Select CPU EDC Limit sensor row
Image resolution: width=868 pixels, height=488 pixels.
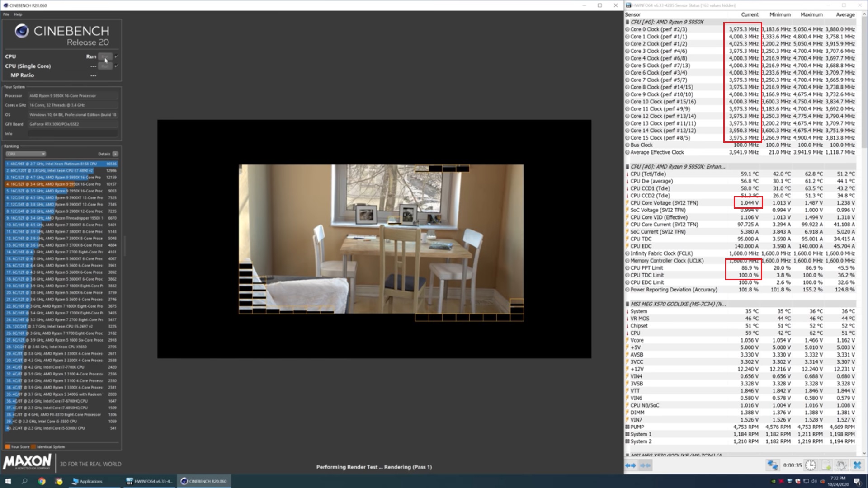pos(741,282)
